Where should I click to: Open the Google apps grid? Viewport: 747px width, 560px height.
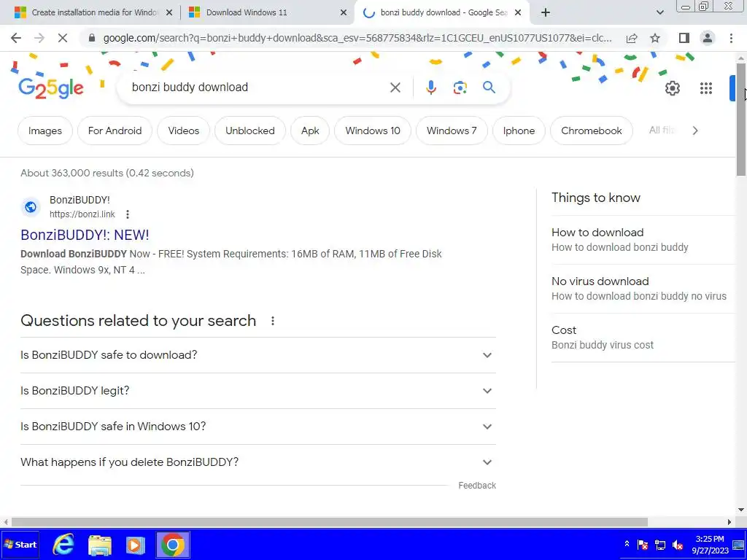pyautogui.click(x=706, y=88)
